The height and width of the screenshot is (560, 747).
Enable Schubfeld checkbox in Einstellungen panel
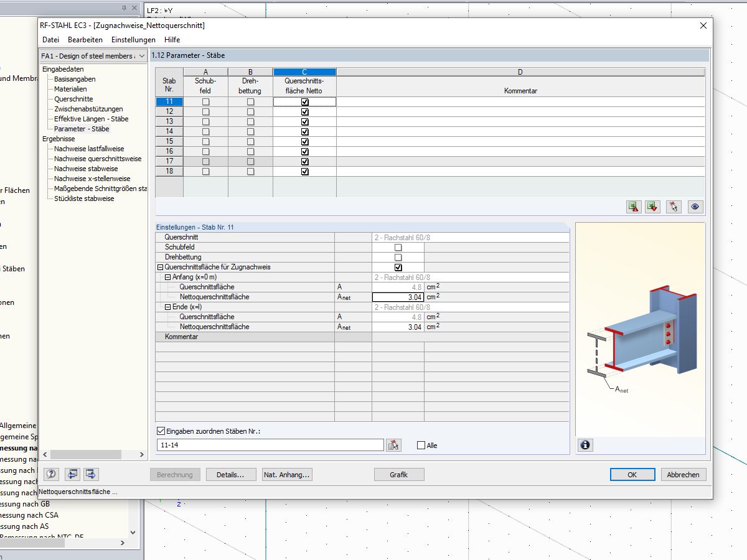pyautogui.click(x=398, y=247)
